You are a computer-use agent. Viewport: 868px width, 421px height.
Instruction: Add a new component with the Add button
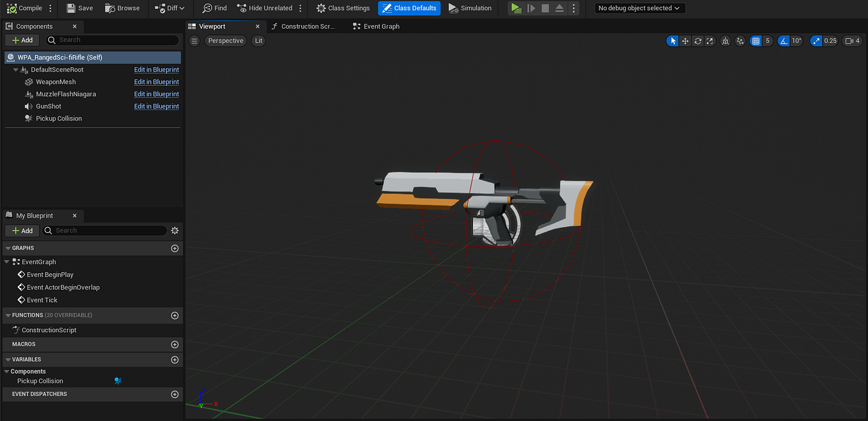(22, 40)
